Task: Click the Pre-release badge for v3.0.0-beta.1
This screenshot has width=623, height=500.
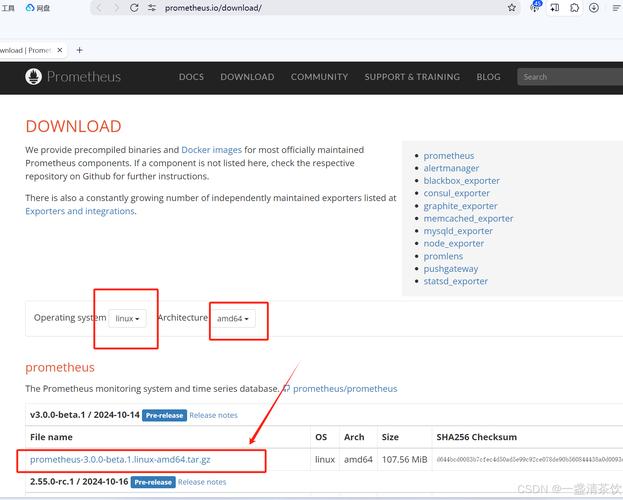Action: [164, 415]
